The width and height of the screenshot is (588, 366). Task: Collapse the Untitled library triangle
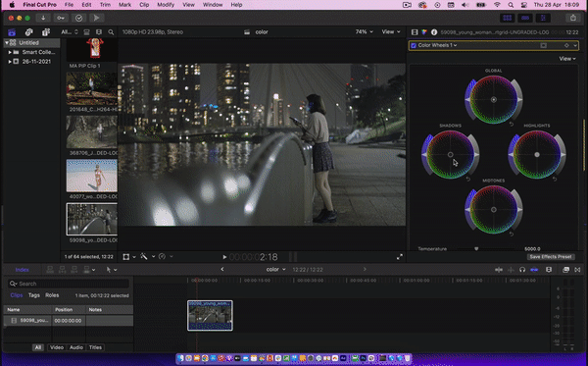coord(7,43)
